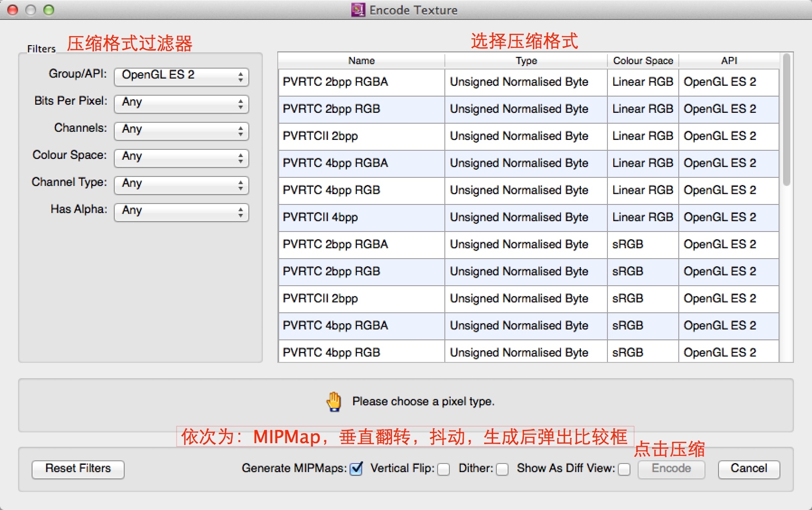Open the Colour Space filter dropdown

tap(181, 158)
